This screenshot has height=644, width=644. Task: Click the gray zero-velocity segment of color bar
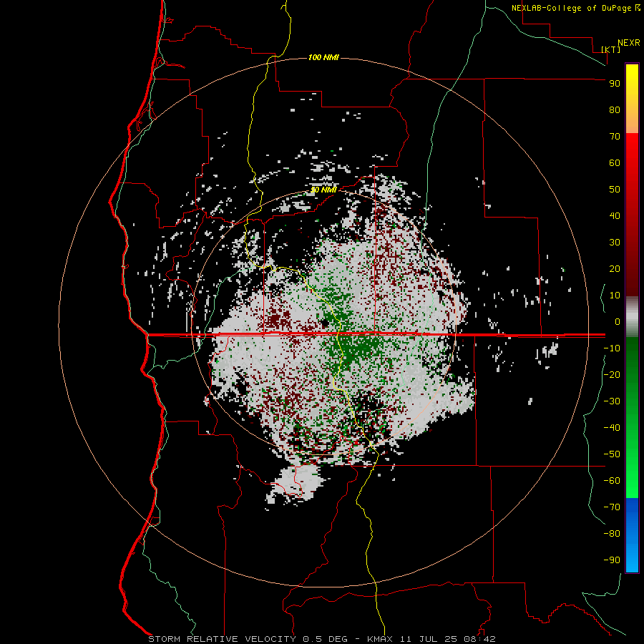pyautogui.click(x=632, y=317)
